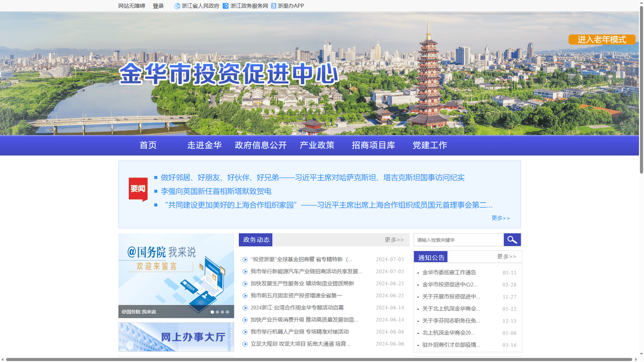Click the vertical page scrollbar
Viewport: 644px width, 362px height.
click(641, 89)
